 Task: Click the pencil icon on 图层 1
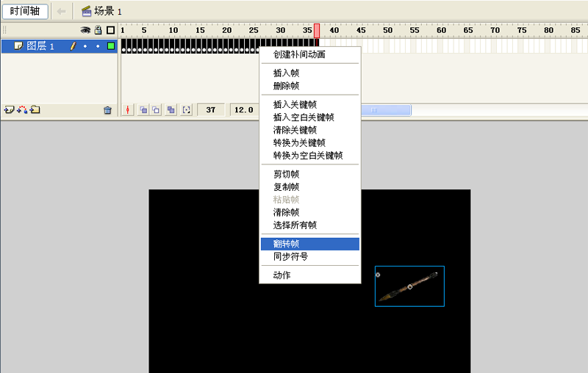click(x=73, y=46)
